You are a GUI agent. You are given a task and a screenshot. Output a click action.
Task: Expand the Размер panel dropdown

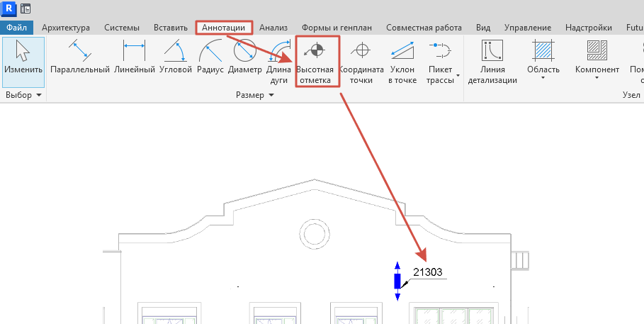[x=254, y=95]
